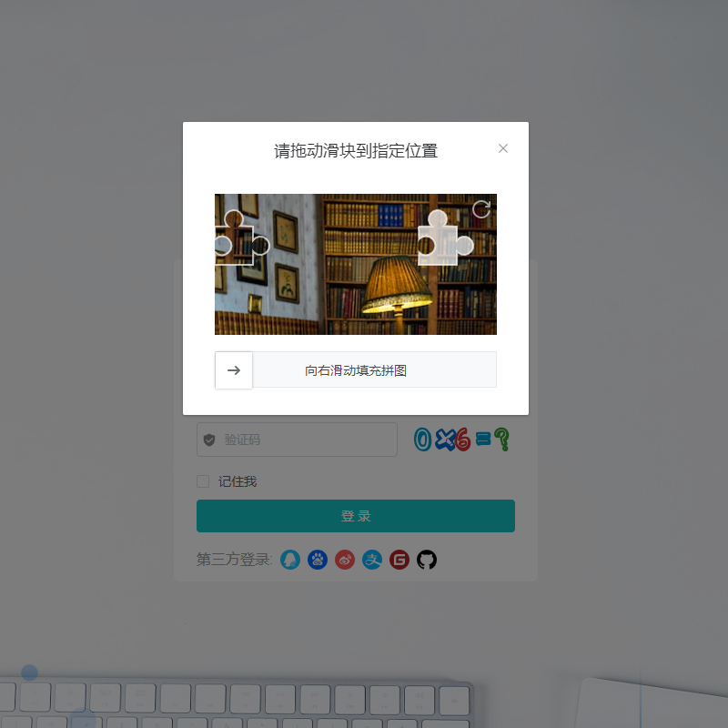Click the puzzle target slot on bookshelf
This screenshot has height=728, width=728.
(445, 238)
